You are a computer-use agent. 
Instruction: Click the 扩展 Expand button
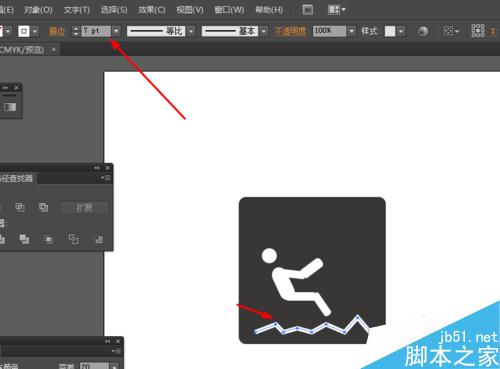(84, 208)
